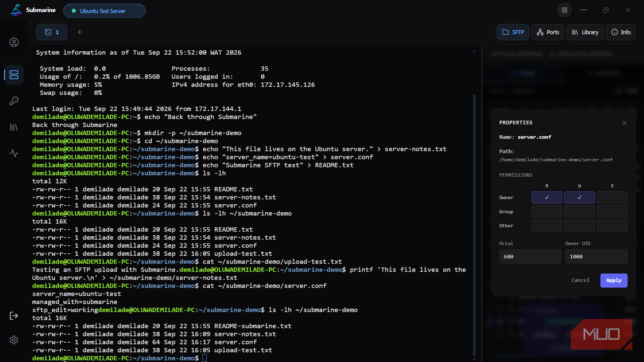Click README-submarine.txt in the last listing
Viewport: 644px width, 362px height.
click(253, 326)
